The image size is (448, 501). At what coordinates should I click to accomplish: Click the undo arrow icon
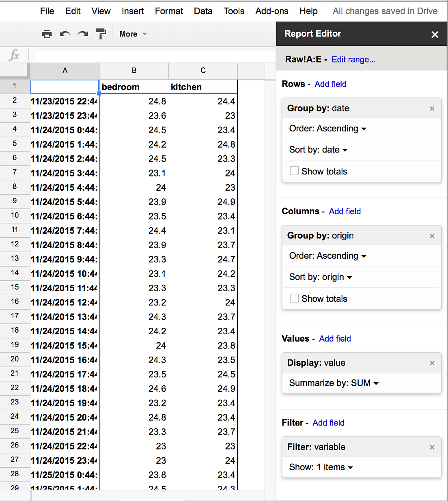pos(65,34)
